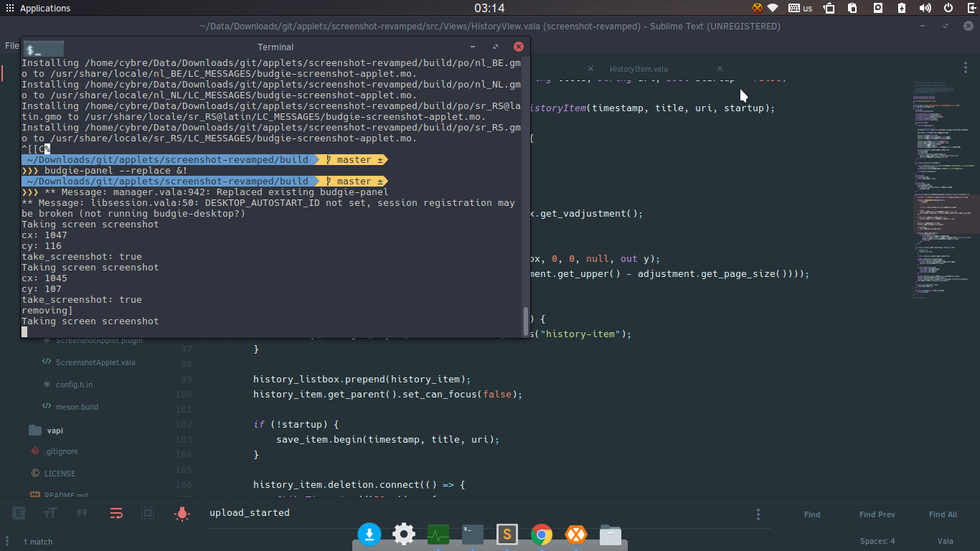980x551 pixels.
Task: Switch to the HistoryItem.vala tab
Action: [x=639, y=69]
